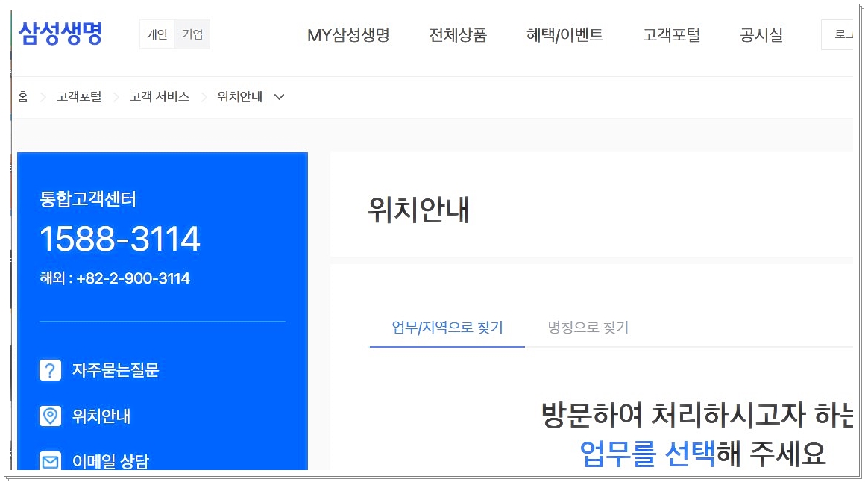The image size is (868, 485).
Task: Switch to the 기업 toggle option
Action: click(192, 34)
